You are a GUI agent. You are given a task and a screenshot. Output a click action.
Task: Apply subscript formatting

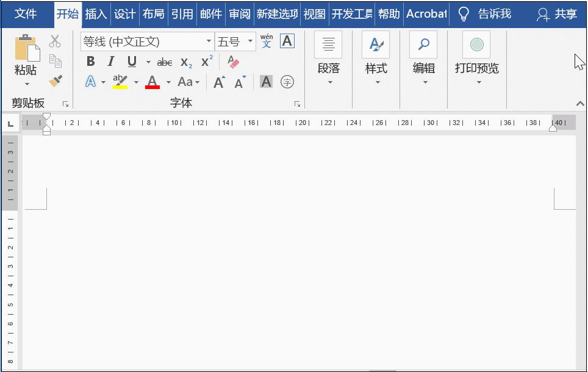coord(185,62)
